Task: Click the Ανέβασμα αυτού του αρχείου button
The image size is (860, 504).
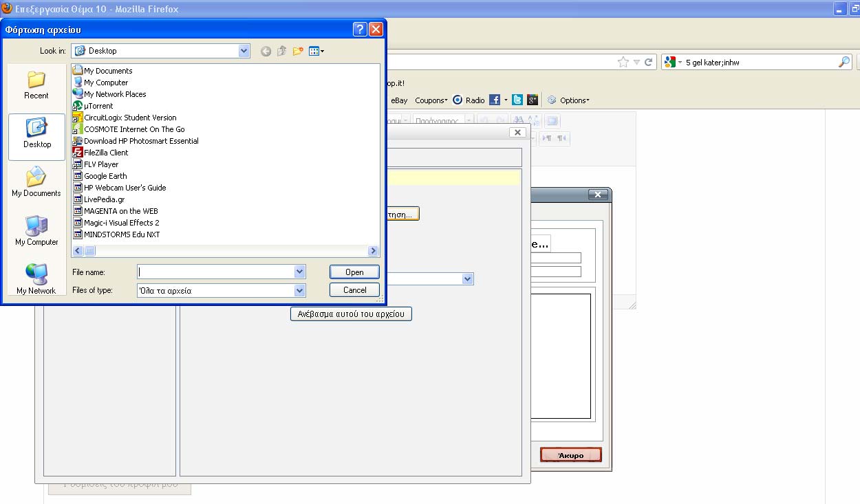Action: tap(351, 314)
